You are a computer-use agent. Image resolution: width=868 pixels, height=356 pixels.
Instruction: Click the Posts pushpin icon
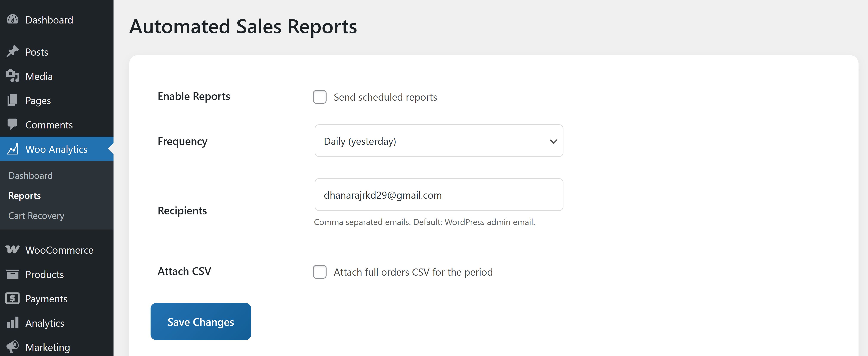click(x=12, y=52)
